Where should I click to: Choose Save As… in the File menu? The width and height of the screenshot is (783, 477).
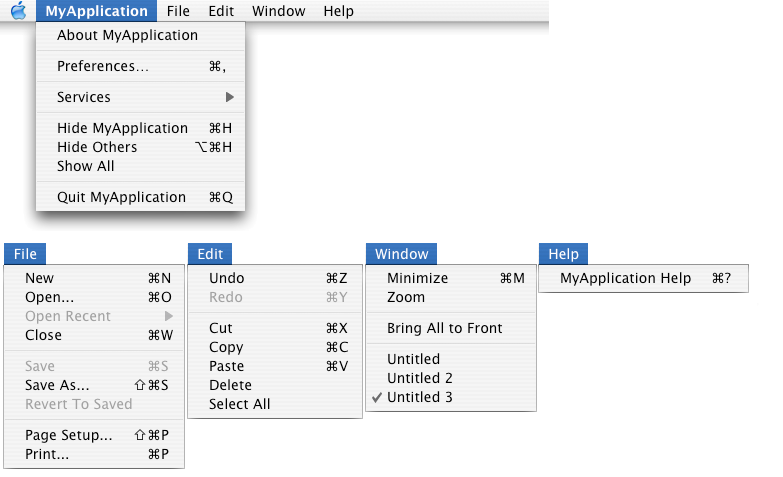coord(94,385)
